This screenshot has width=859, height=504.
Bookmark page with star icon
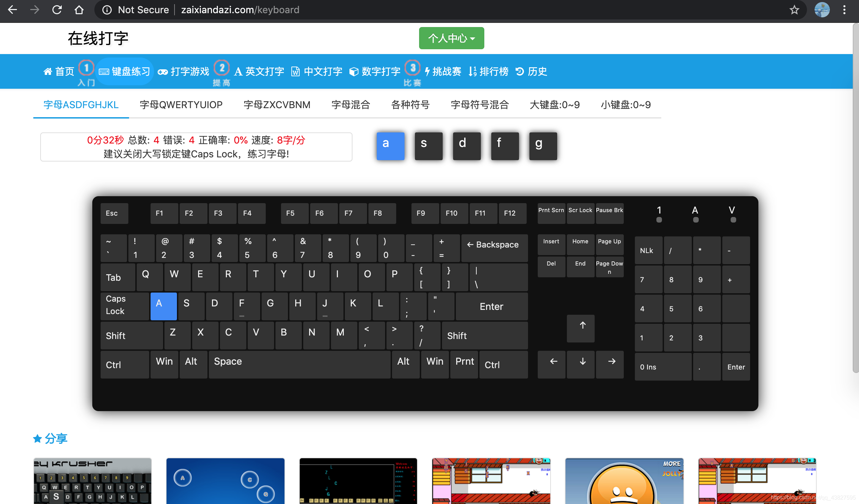tap(794, 10)
